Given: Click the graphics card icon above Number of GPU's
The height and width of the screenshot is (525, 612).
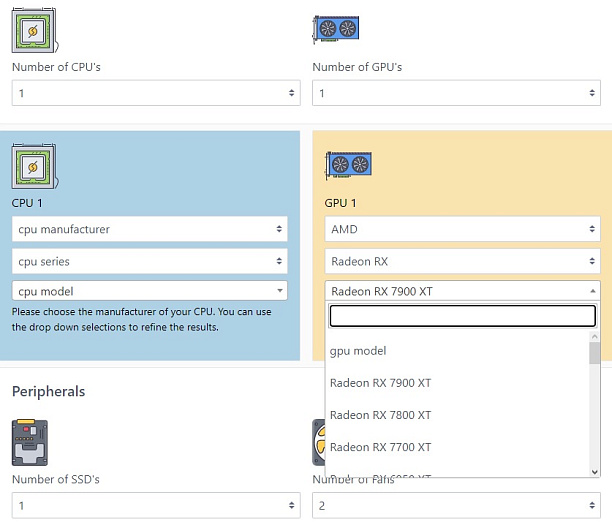Looking at the screenshot, I should click(336, 29).
